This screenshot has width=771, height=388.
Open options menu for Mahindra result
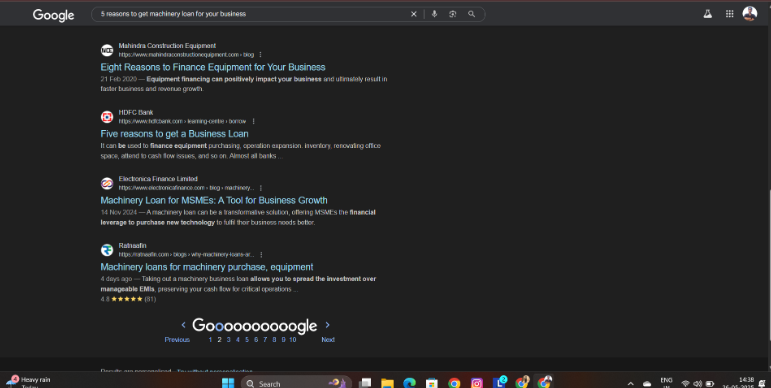260,55
